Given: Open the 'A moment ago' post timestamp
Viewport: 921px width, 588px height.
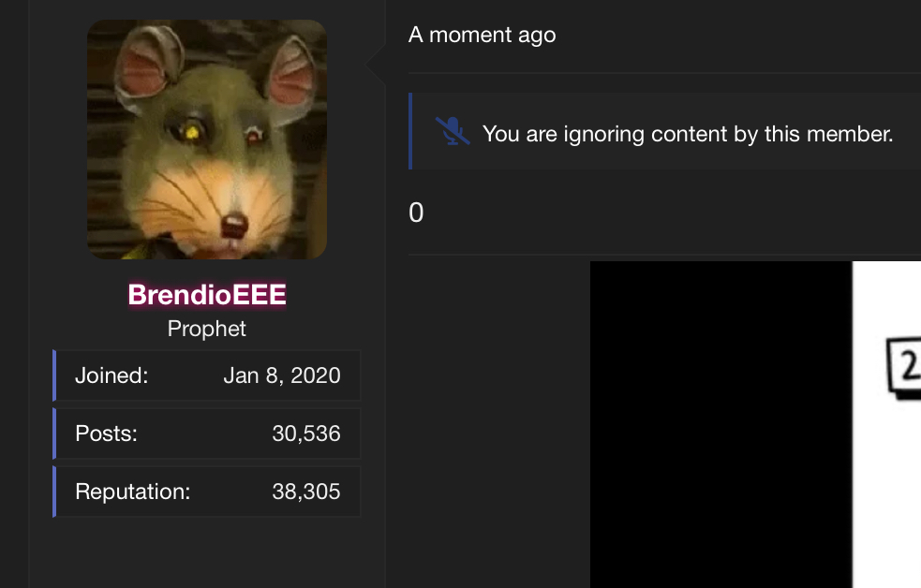Looking at the screenshot, I should [x=482, y=35].
